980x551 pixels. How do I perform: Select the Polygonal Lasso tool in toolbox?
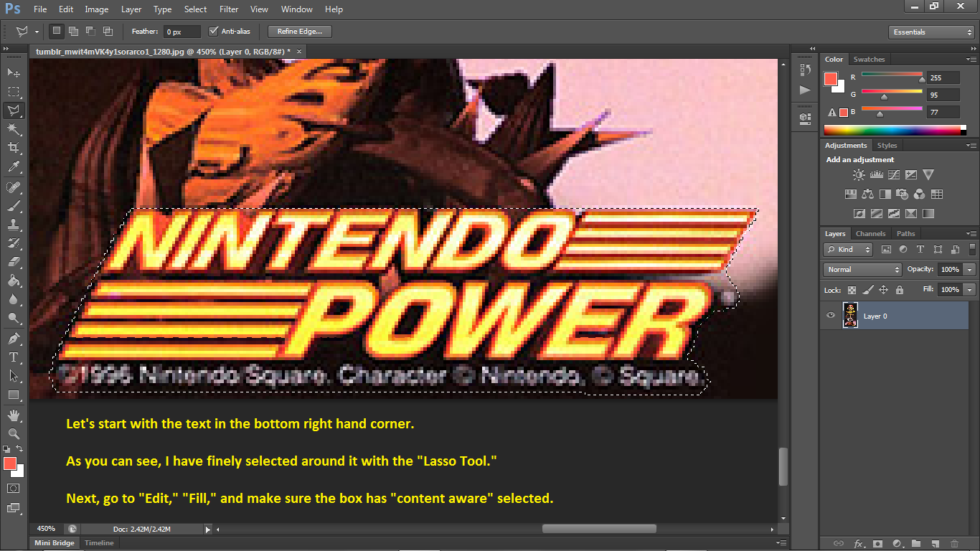tap(14, 110)
